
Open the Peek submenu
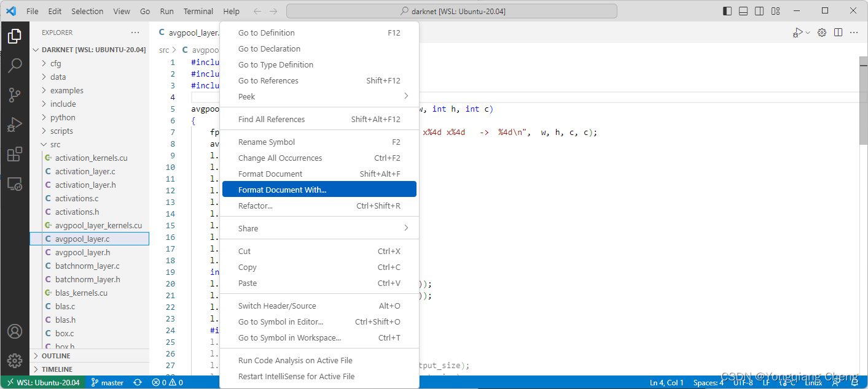pyautogui.click(x=319, y=96)
